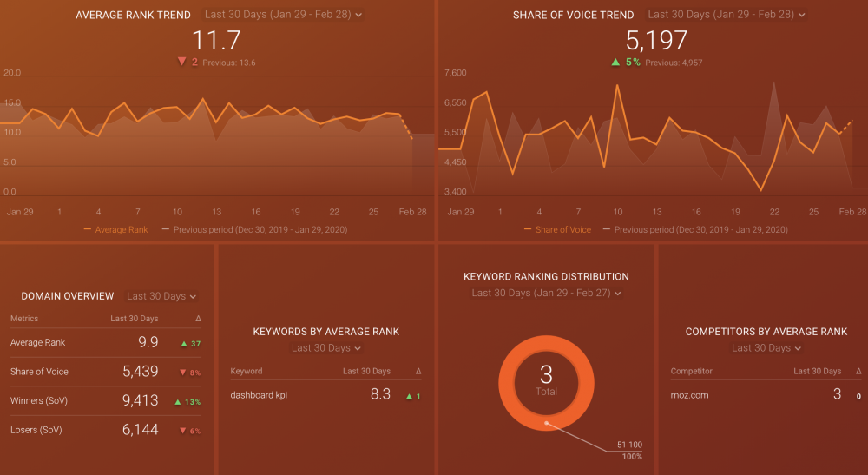Open Average Rank Trend date range dropdown
Viewport: 868px width, 475px height.
(283, 15)
